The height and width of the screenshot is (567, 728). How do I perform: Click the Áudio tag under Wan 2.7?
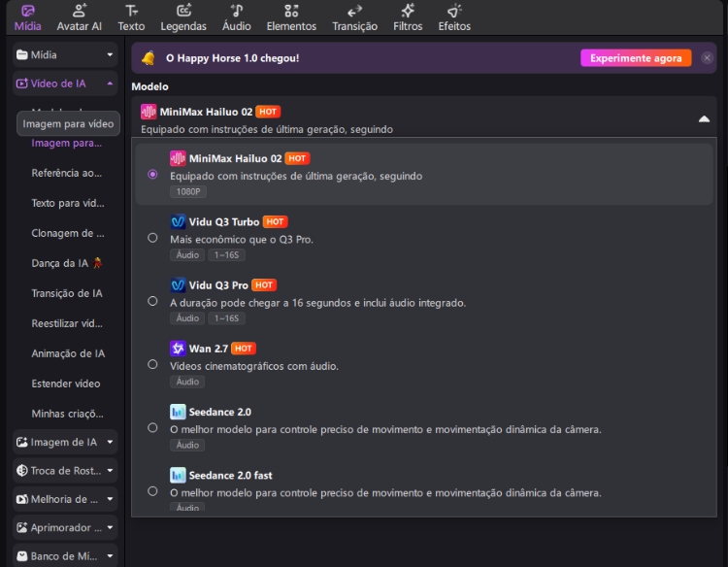pos(187,382)
